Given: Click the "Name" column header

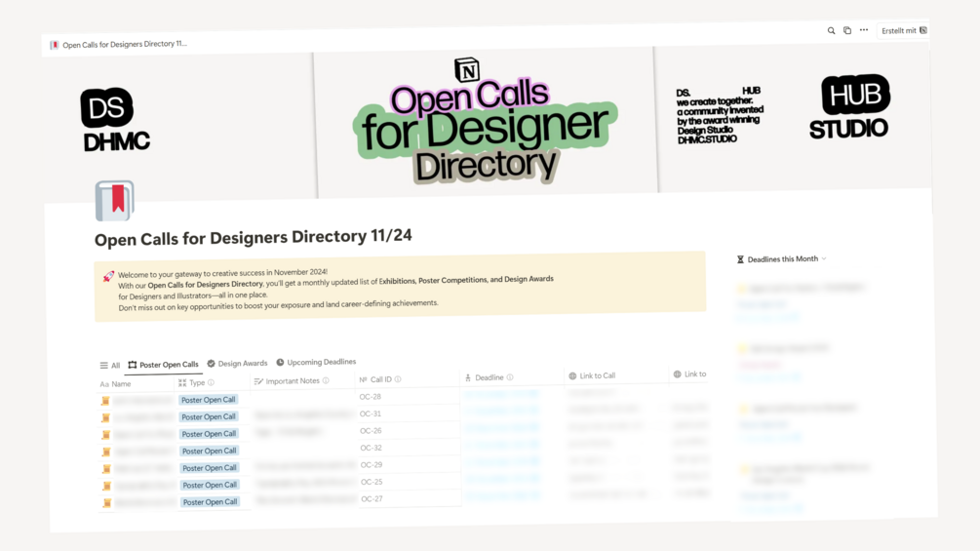Looking at the screenshot, I should tap(116, 384).
